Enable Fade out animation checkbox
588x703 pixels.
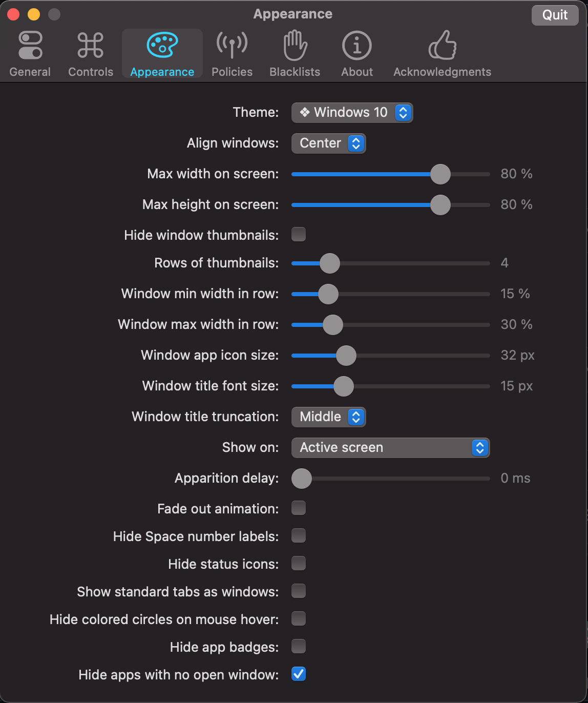pyautogui.click(x=299, y=508)
